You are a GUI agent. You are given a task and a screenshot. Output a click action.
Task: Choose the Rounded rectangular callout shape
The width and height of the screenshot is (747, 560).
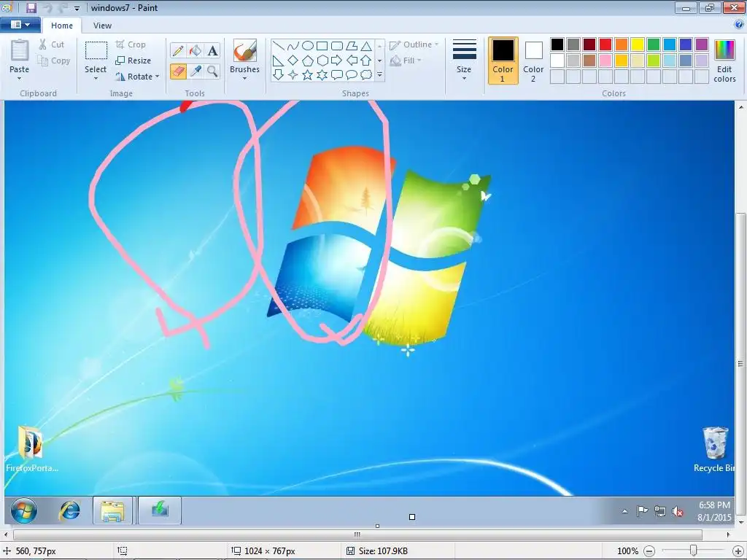[337, 75]
